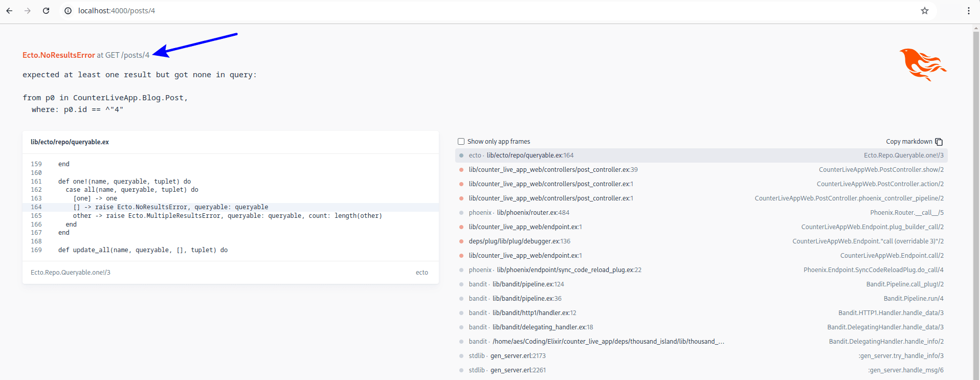980x380 pixels.
Task: Select the ecto queryable.ex:164 stack frame
Action: click(x=701, y=155)
